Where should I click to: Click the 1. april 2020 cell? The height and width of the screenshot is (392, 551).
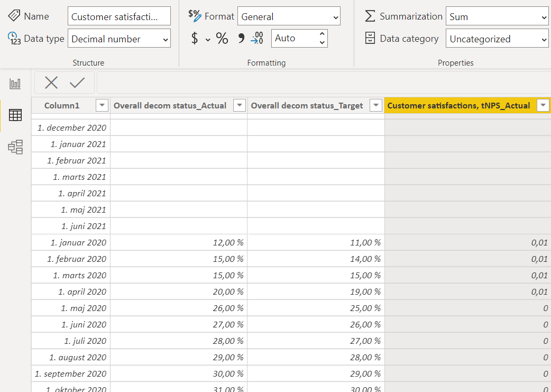(71, 292)
